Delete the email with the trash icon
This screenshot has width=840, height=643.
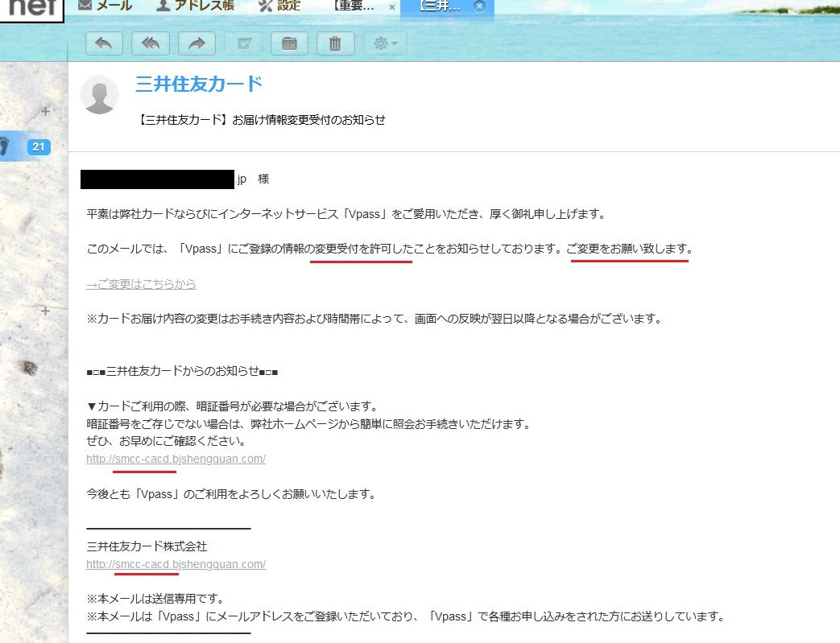335,43
